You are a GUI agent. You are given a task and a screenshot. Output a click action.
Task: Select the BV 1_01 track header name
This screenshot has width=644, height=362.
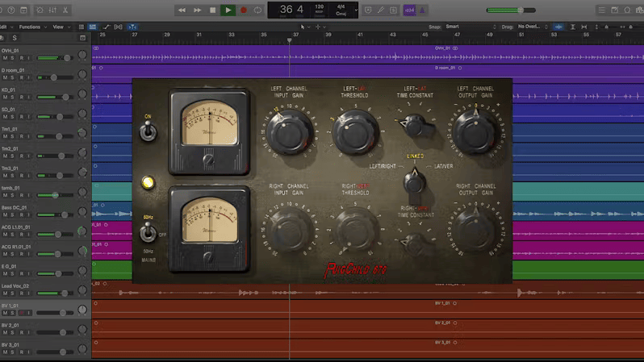tap(10, 306)
